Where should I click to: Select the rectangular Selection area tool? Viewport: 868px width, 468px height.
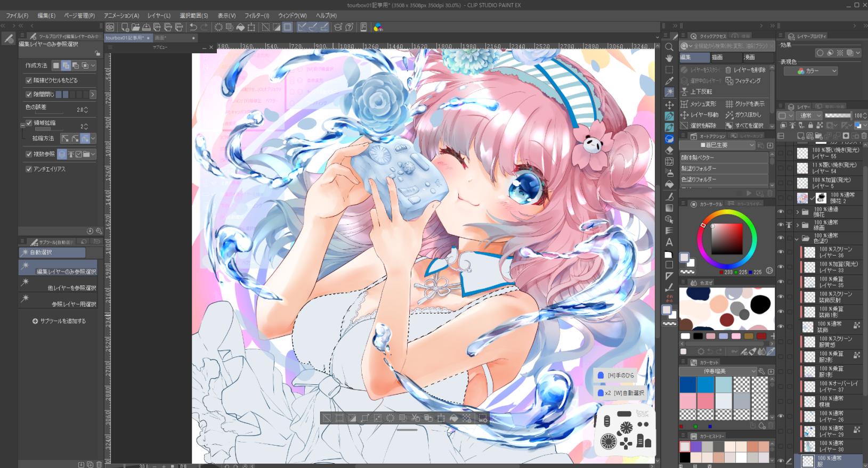(x=669, y=70)
